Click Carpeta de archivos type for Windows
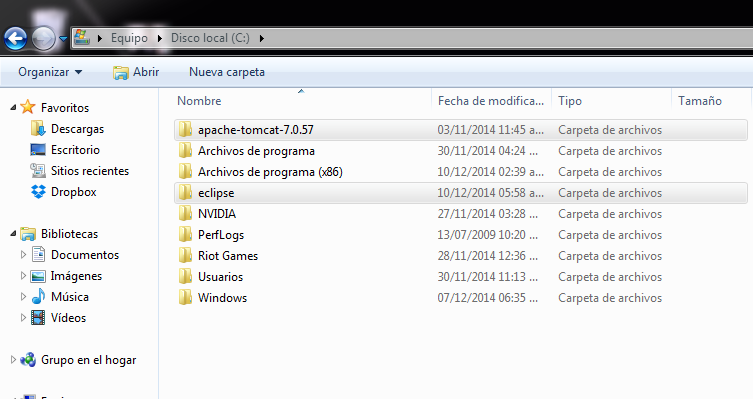This screenshot has height=399, width=753. (610, 298)
